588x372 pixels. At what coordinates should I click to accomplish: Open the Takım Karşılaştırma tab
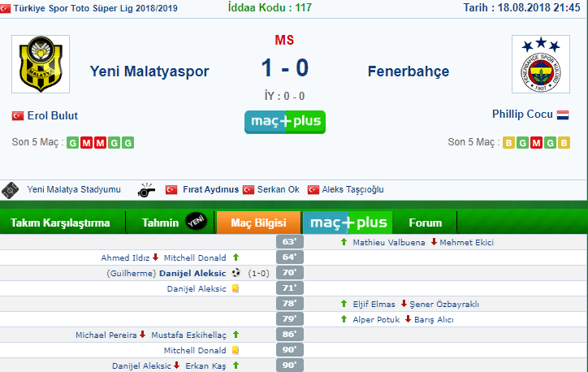(x=60, y=223)
